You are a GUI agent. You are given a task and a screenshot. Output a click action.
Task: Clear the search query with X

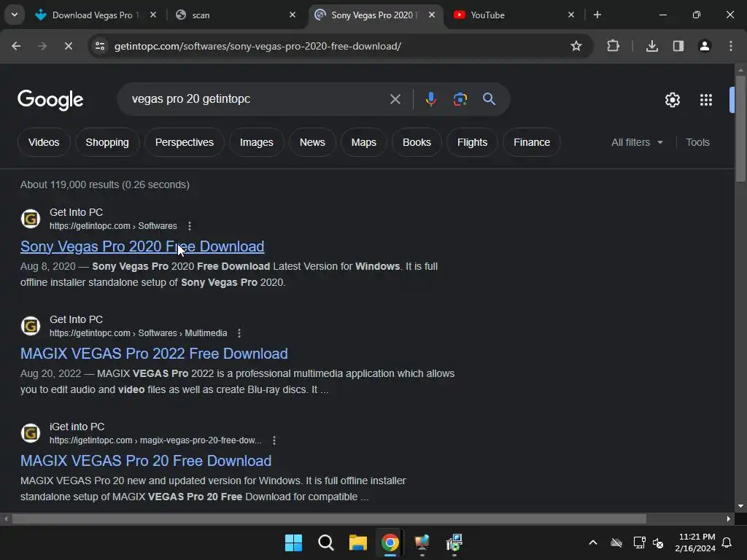(x=395, y=99)
